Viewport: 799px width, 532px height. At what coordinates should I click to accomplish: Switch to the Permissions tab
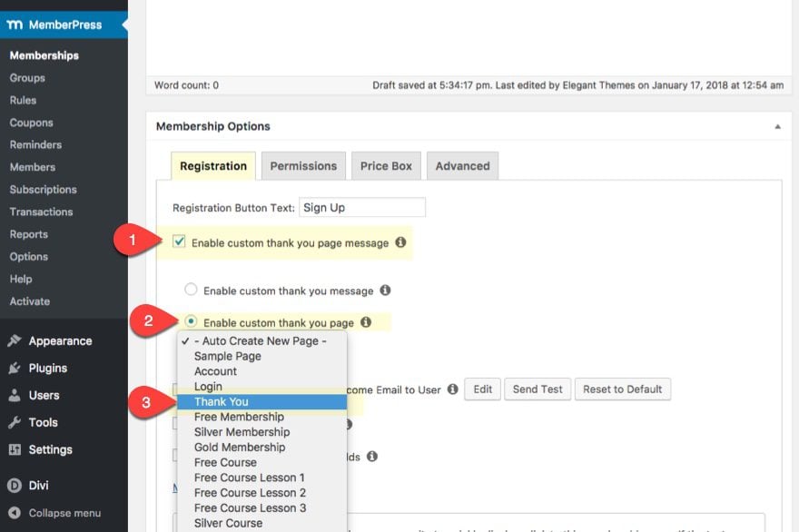click(303, 166)
